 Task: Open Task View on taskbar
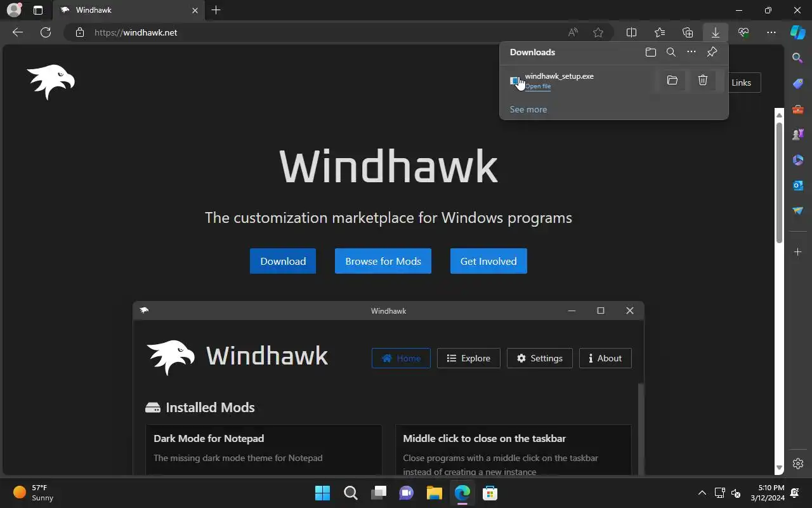(379, 493)
